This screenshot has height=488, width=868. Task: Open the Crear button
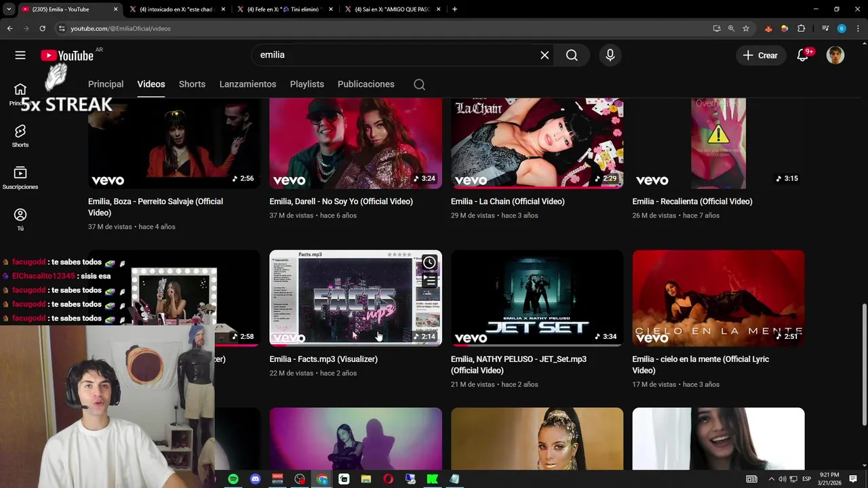[761, 56]
